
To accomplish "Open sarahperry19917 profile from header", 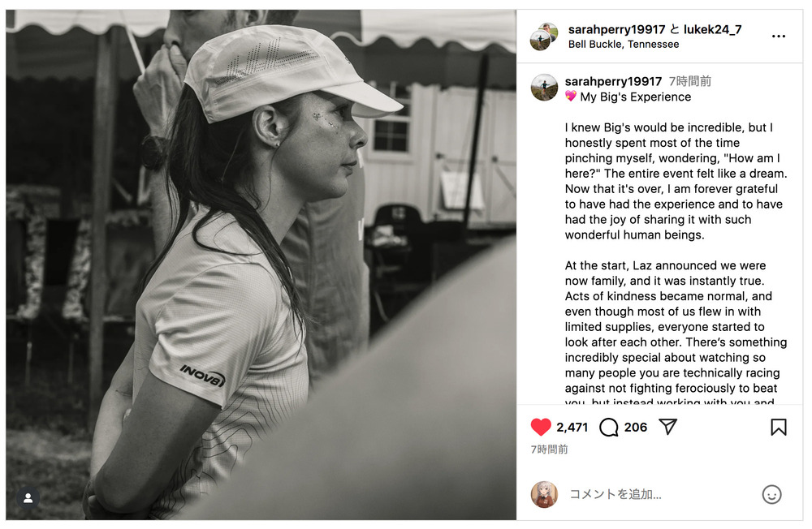I will click(616, 29).
